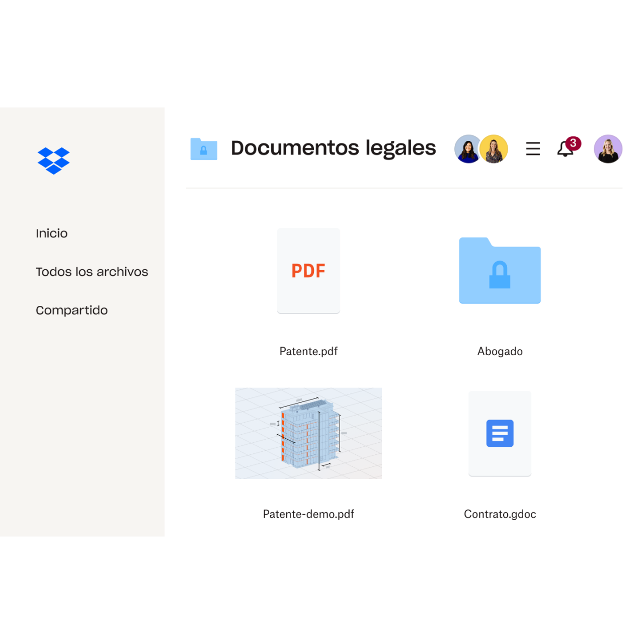
Task: Click the first shared member avatar
Action: pos(468,148)
